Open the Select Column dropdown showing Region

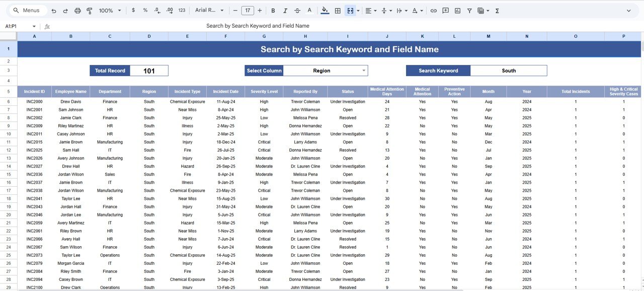326,70
